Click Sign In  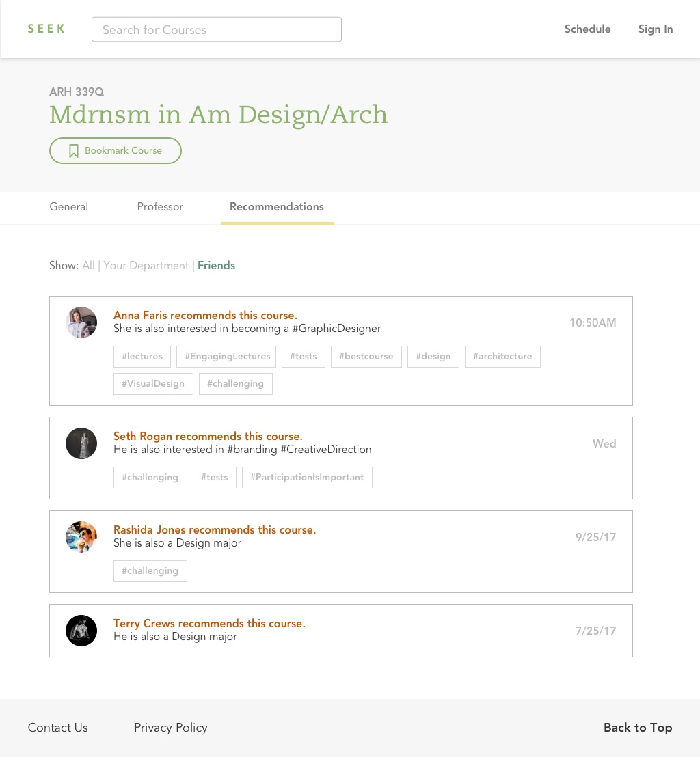coord(656,29)
